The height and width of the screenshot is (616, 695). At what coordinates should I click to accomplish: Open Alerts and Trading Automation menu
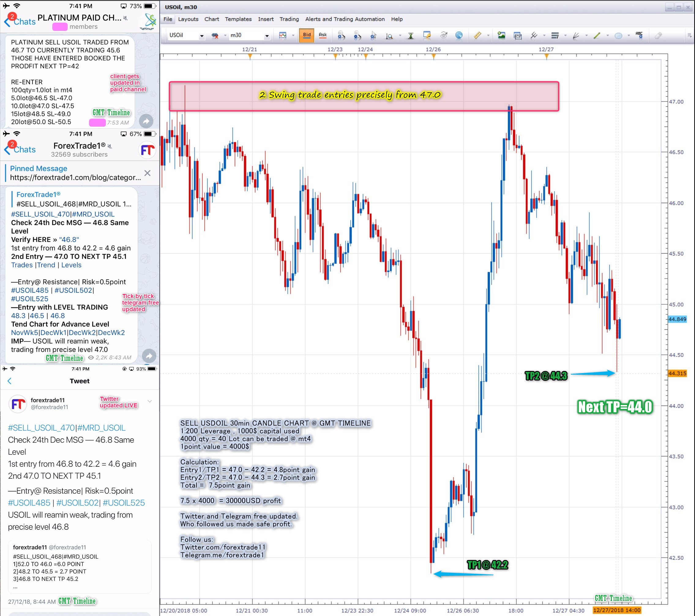(345, 19)
